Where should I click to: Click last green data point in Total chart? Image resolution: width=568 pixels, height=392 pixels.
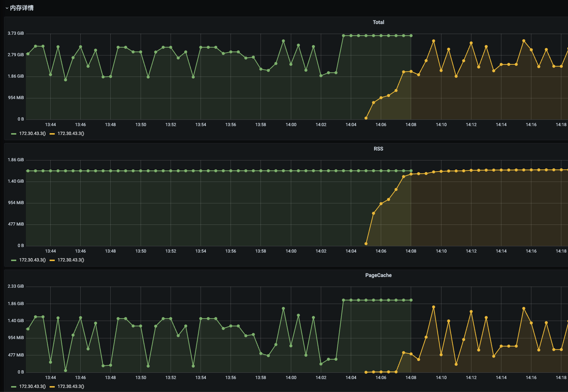tap(411, 36)
